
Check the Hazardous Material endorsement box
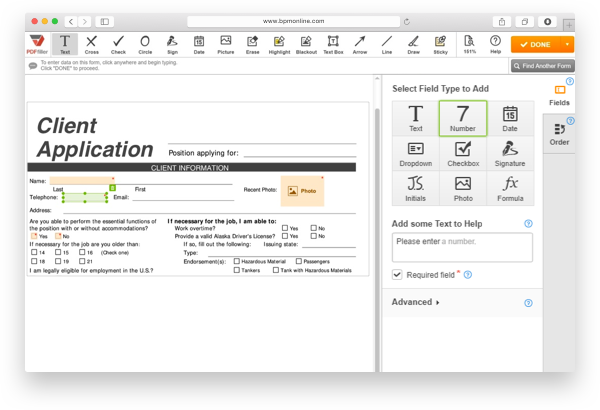236,261
